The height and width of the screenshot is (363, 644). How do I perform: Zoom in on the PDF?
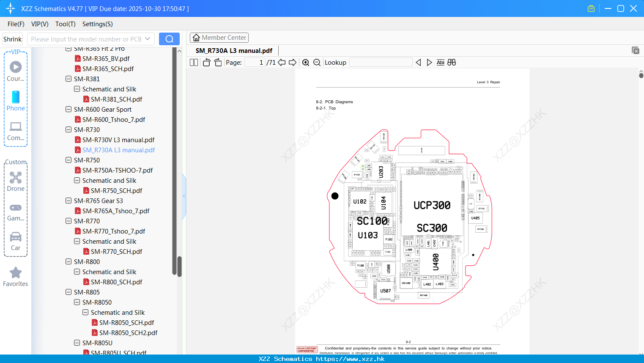click(x=306, y=63)
